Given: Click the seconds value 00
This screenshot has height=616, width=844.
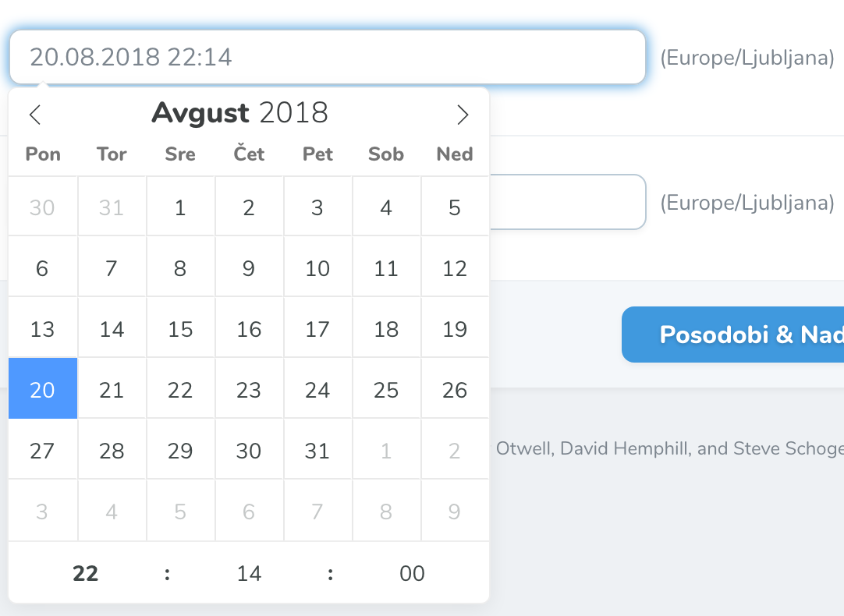Looking at the screenshot, I should 412,573.
